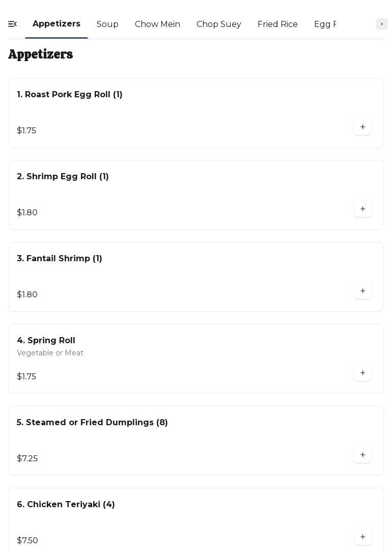Open the Shrimp Egg Roll item title
This screenshot has height=552, width=392.
tap(63, 177)
